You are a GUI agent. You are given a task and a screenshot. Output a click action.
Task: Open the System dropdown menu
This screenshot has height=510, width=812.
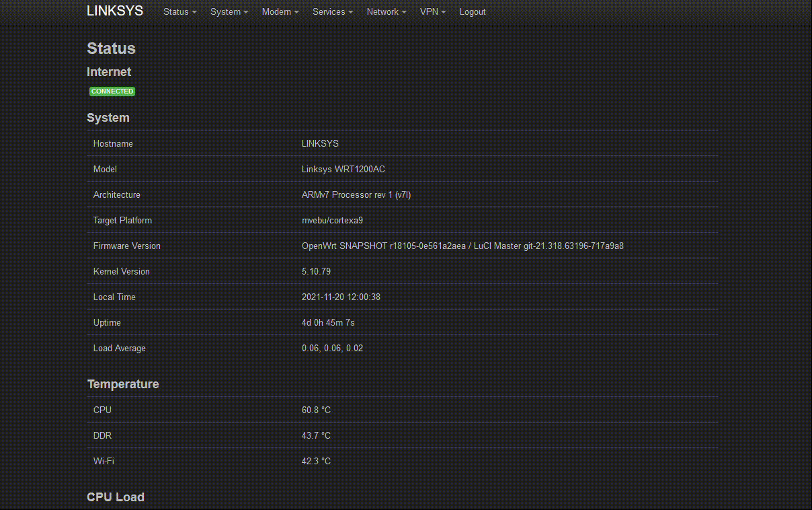point(229,11)
